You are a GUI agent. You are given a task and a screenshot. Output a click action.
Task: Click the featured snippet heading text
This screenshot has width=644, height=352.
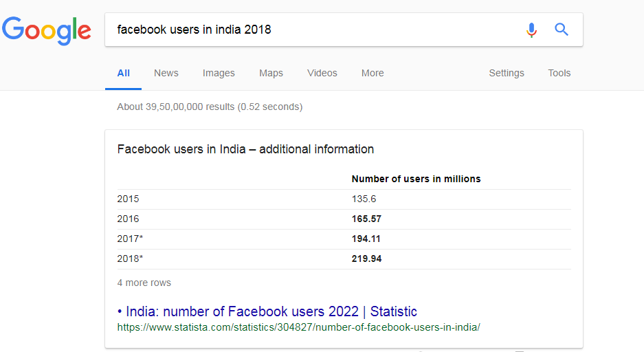(245, 149)
